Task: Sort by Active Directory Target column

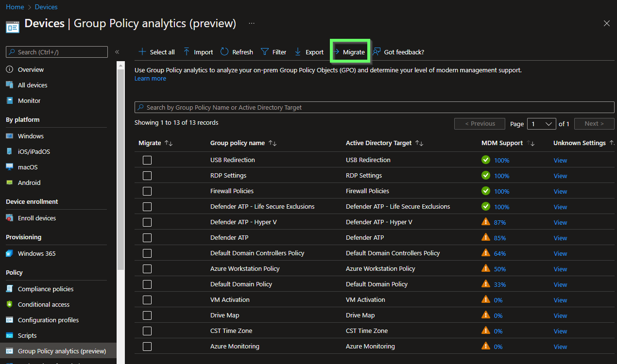Action: pos(419,143)
